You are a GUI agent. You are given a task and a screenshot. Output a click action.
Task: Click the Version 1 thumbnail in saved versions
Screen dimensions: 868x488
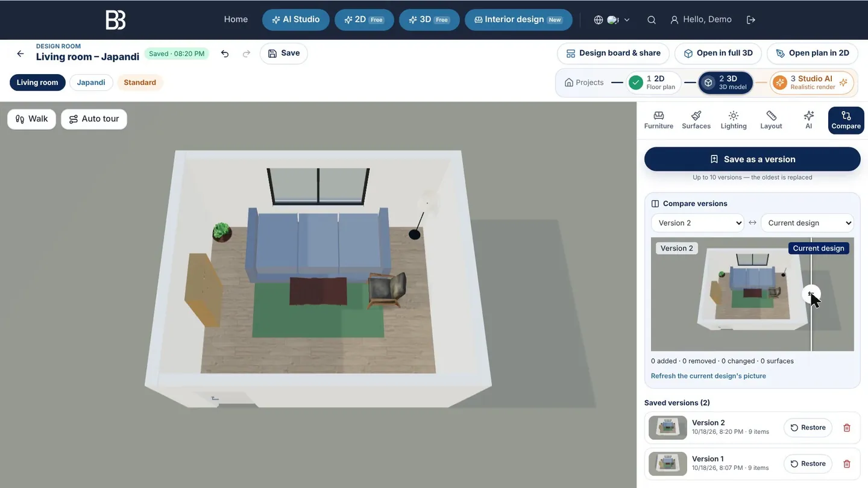point(668,464)
